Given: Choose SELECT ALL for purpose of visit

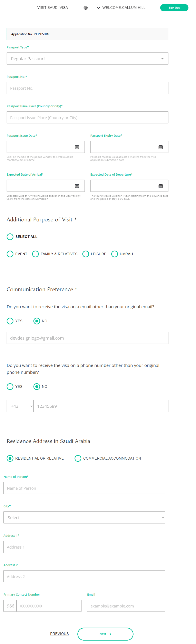Looking at the screenshot, I should [x=10, y=237].
